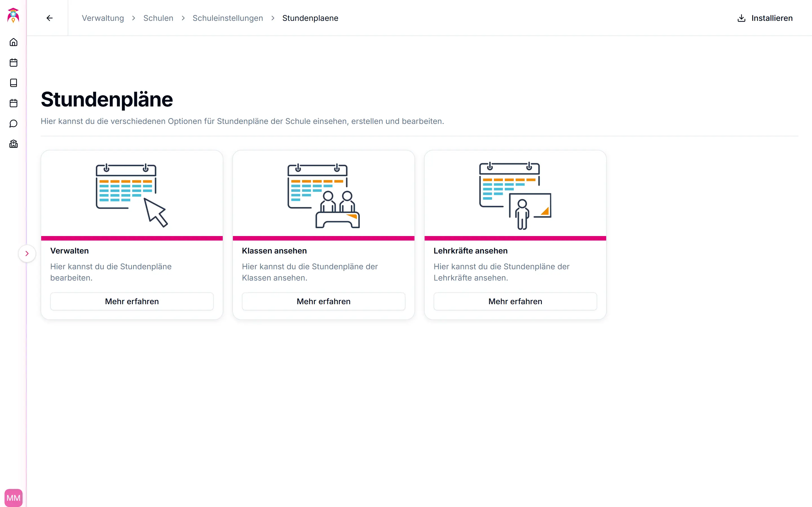Click Mehr erfahren under Verwalten

pos(132,301)
